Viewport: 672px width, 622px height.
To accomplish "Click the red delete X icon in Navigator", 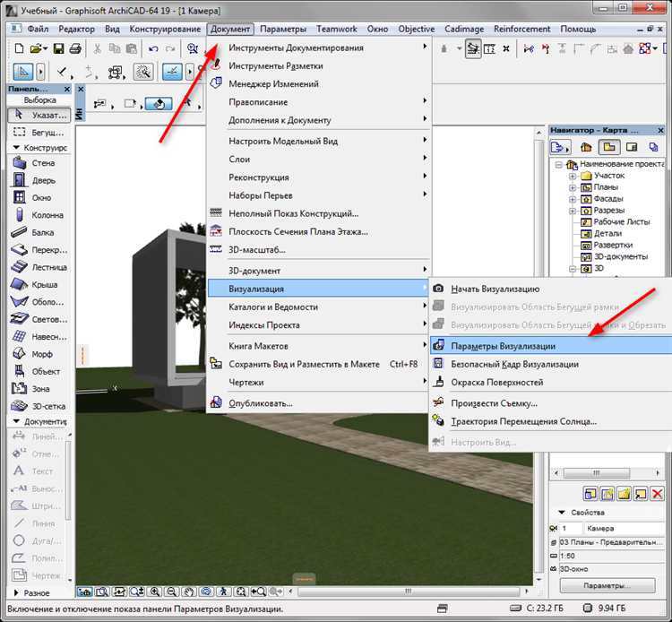I will coord(657,493).
